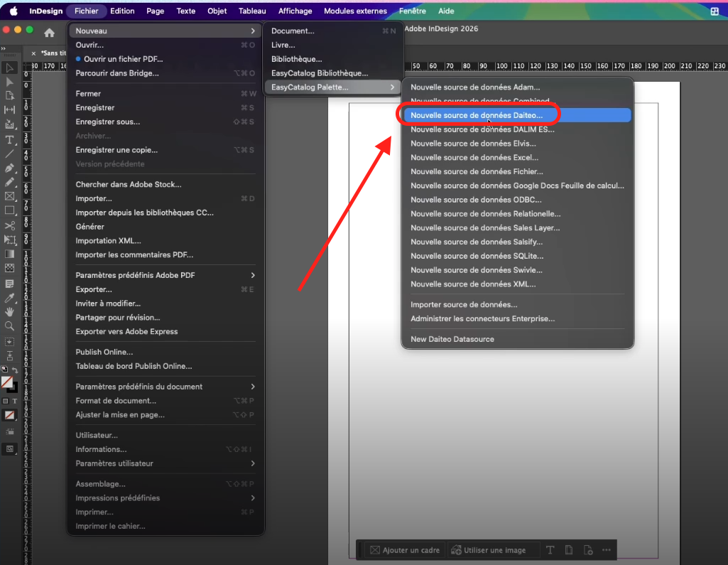
Task: Select the Note tool
Action: tap(9, 284)
